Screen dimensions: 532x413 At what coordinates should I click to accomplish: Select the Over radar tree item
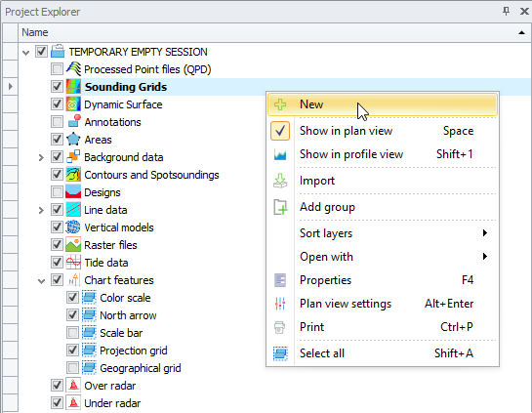tap(110, 386)
